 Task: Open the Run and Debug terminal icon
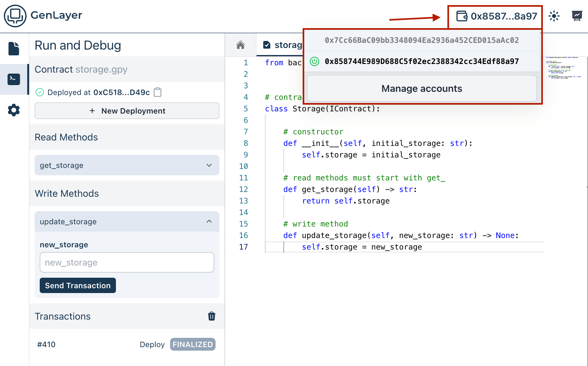(x=14, y=79)
